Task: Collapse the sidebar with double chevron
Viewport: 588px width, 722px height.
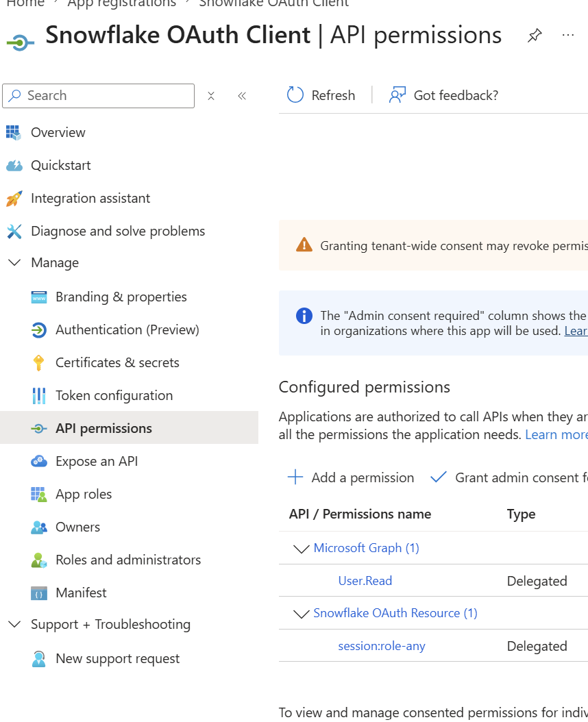Action: click(242, 96)
